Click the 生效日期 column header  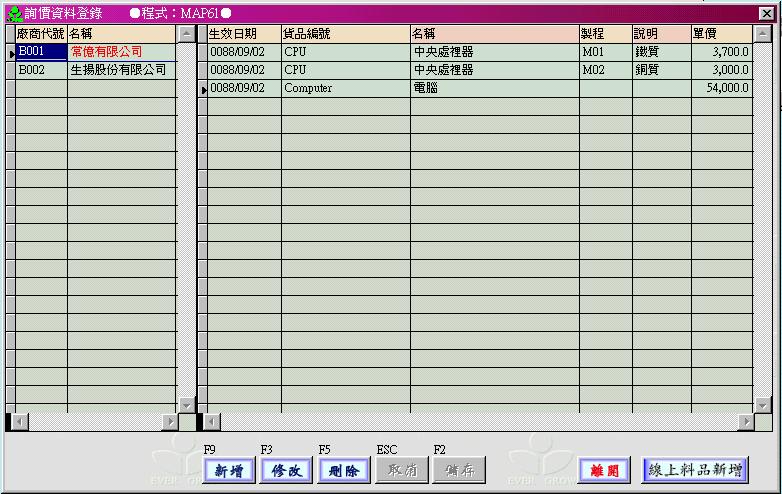tap(243, 34)
